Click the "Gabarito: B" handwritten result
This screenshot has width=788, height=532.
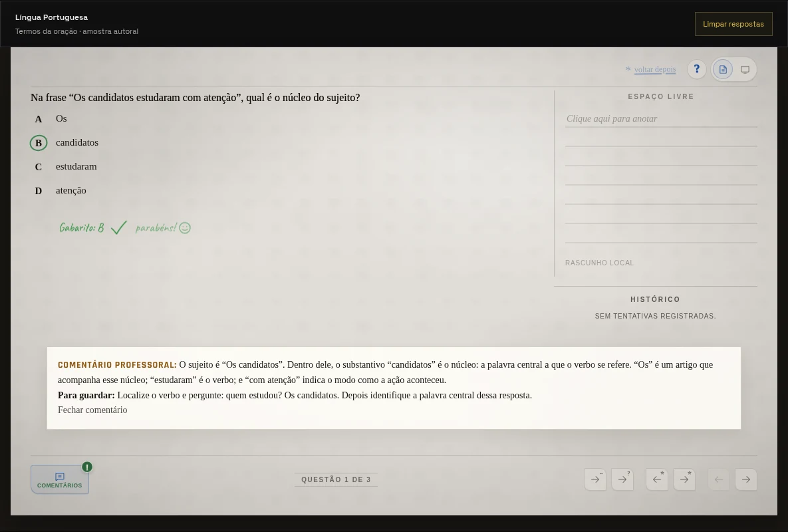[81, 227]
